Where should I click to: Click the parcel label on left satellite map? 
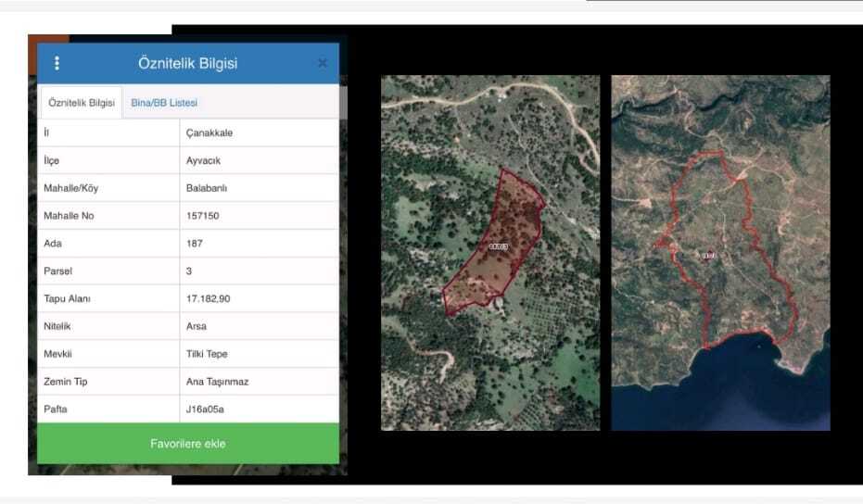pos(499,246)
